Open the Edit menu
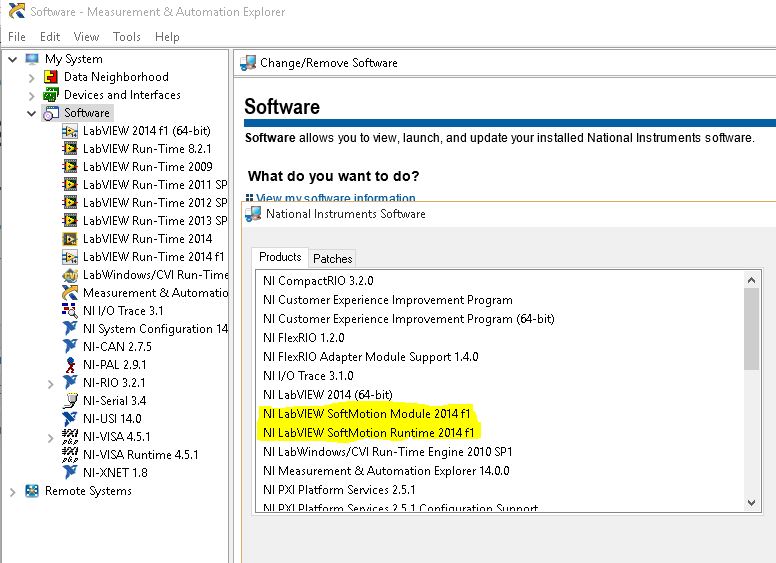Screen dimensions: 776x563 coord(50,37)
